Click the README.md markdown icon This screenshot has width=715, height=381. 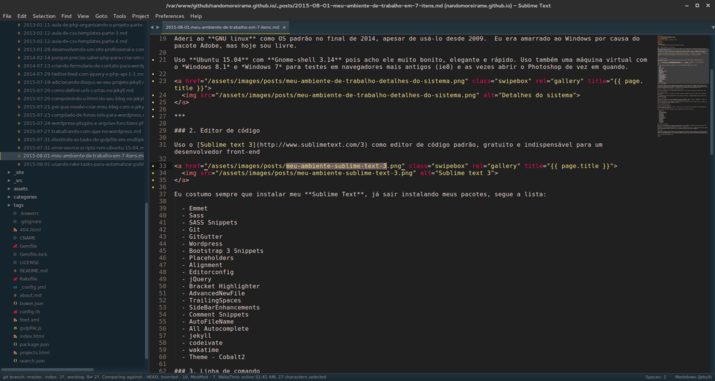16,271
